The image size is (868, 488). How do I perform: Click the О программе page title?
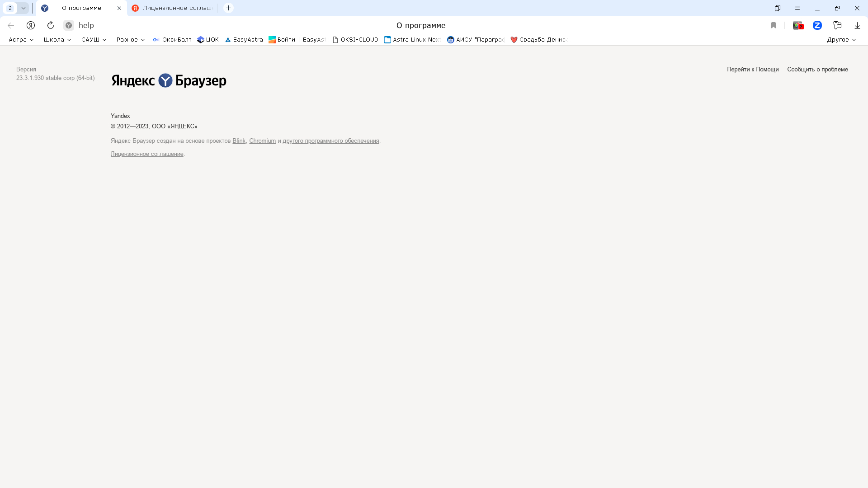pyautogui.click(x=421, y=25)
